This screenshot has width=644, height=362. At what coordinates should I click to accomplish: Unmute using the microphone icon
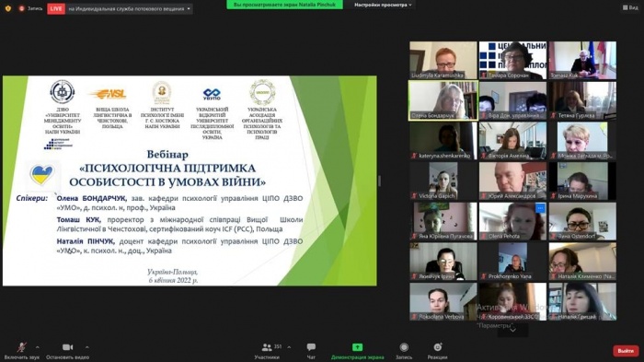(x=22, y=347)
